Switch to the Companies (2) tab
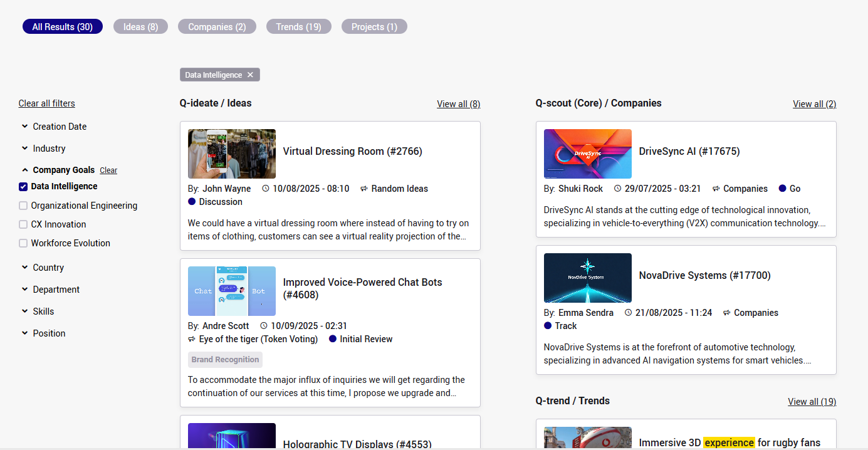This screenshot has height=450, width=868. 217,27
